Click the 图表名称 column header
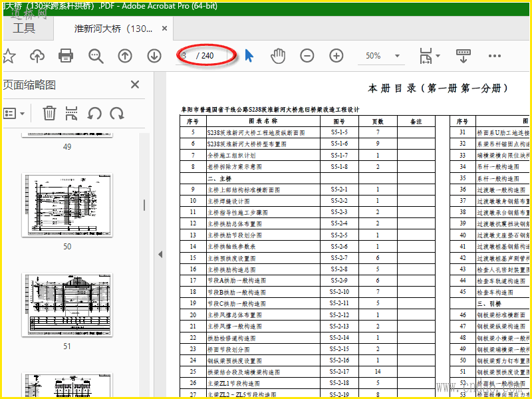The height and width of the screenshot is (399, 532). click(x=263, y=121)
